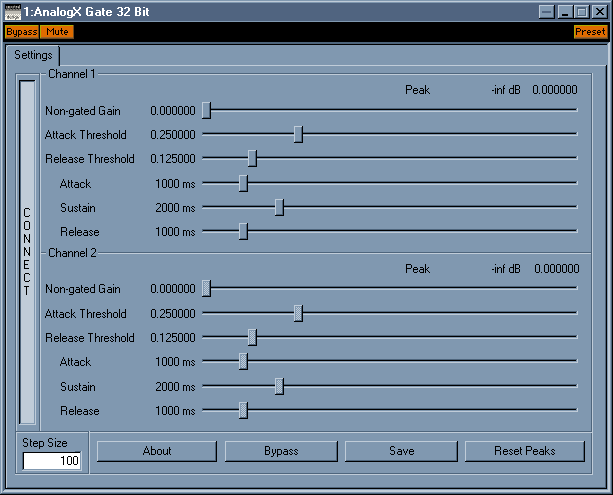The image size is (613, 495).
Task: Open the About dialog
Action: 156,451
